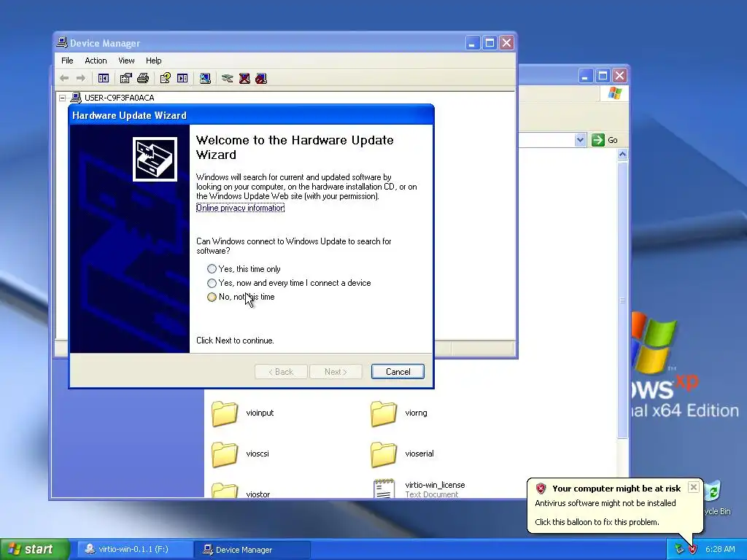This screenshot has height=560, width=747.
Task: Click the Help question-mark toolbar icon
Action: point(166,78)
